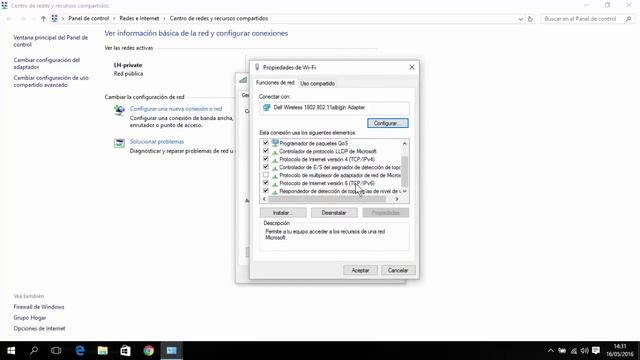Click Cancelar in the Wi-Fi properties dialog
Image resolution: width=640 pixels, height=360 pixels.
pyautogui.click(x=398, y=270)
